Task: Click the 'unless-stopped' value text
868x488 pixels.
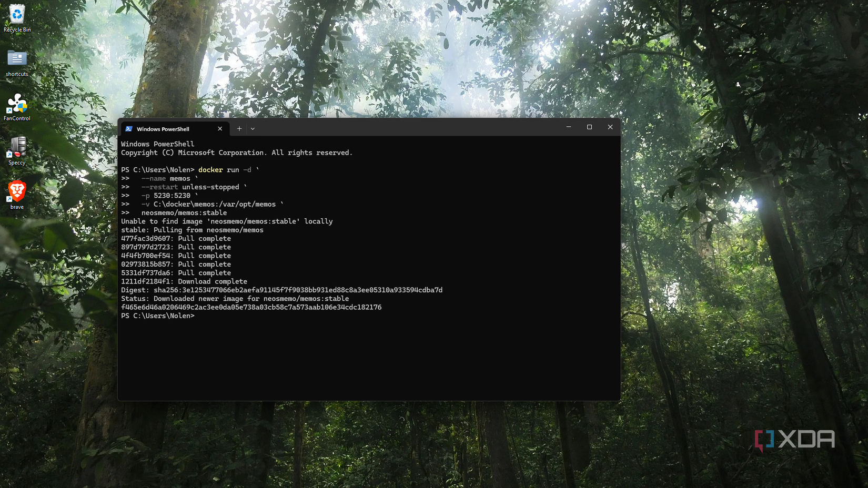Action: coord(210,187)
